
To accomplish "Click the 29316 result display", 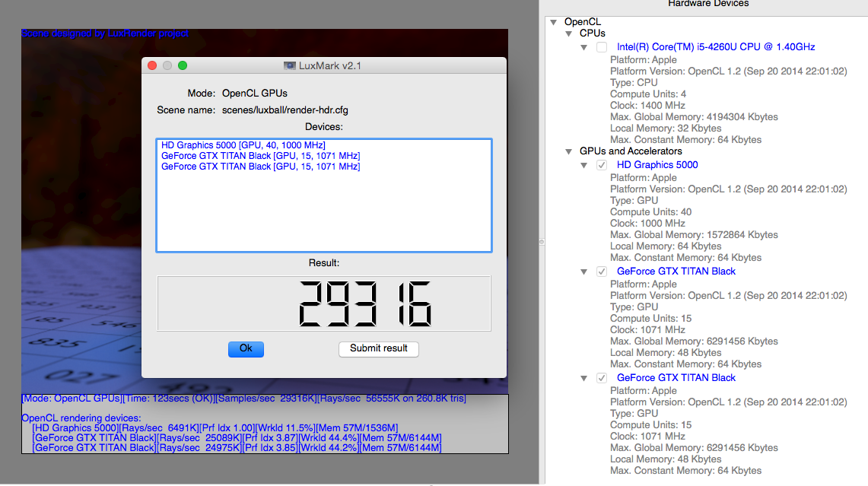I will (324, 303).
